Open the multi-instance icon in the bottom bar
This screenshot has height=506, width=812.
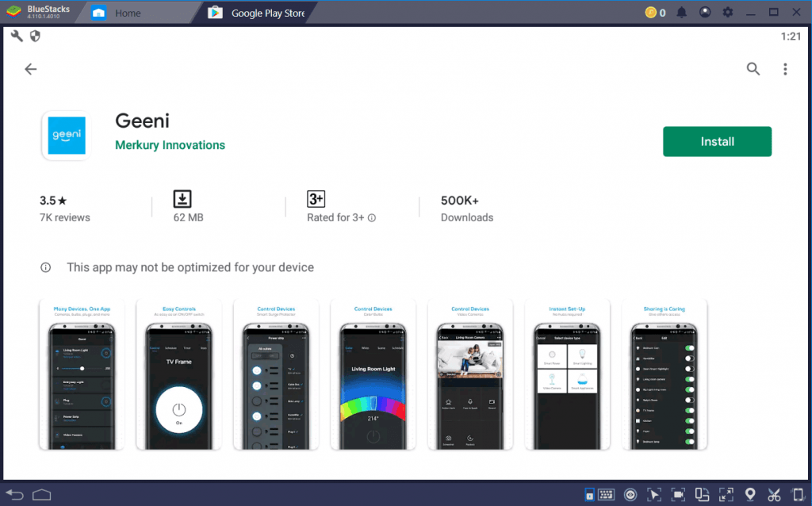click(702, 495)
